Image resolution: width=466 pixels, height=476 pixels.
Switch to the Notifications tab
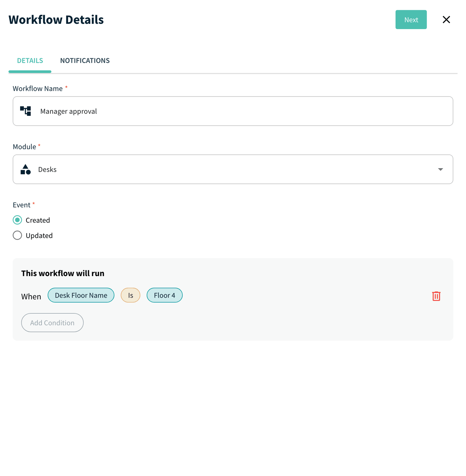coord(85,61)
